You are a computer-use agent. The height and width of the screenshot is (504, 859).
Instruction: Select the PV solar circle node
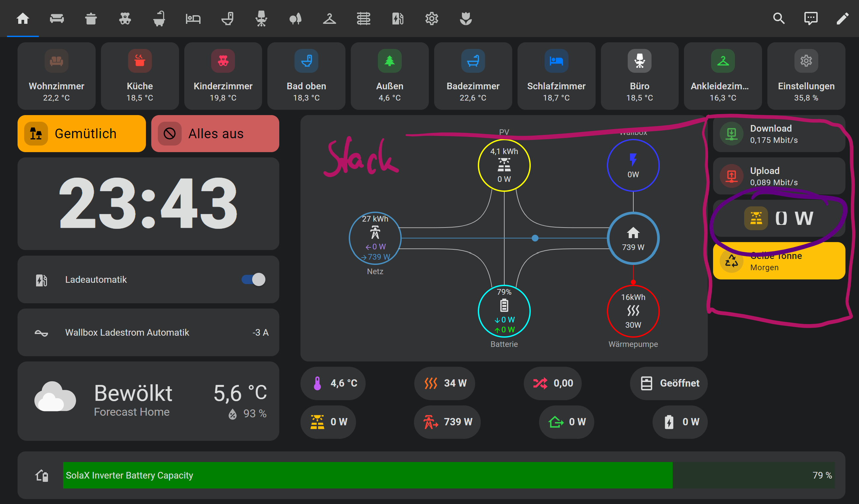click(504, 165)
